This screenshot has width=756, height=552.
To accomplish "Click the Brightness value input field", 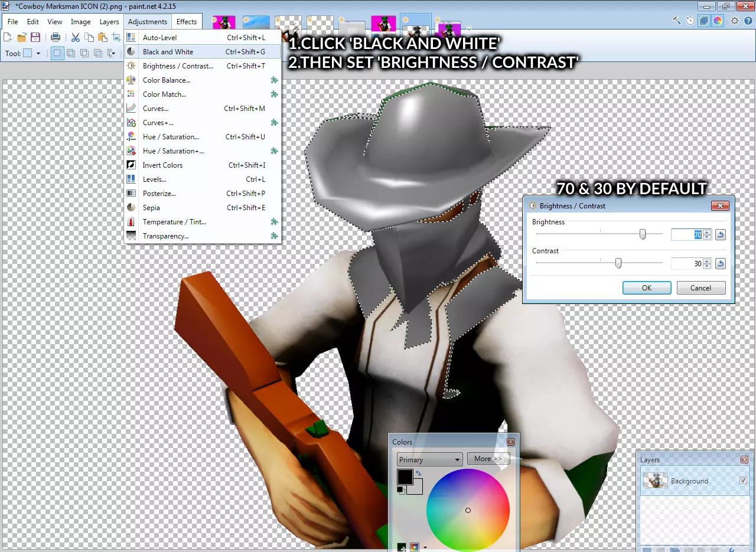I will pyautogui.click(x=686, y=235).
